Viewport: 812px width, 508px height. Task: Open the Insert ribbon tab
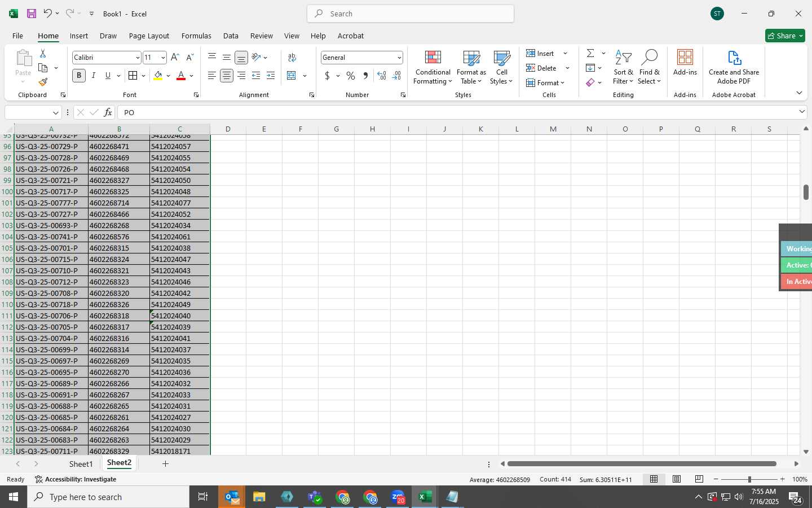[x=79, y=36]
